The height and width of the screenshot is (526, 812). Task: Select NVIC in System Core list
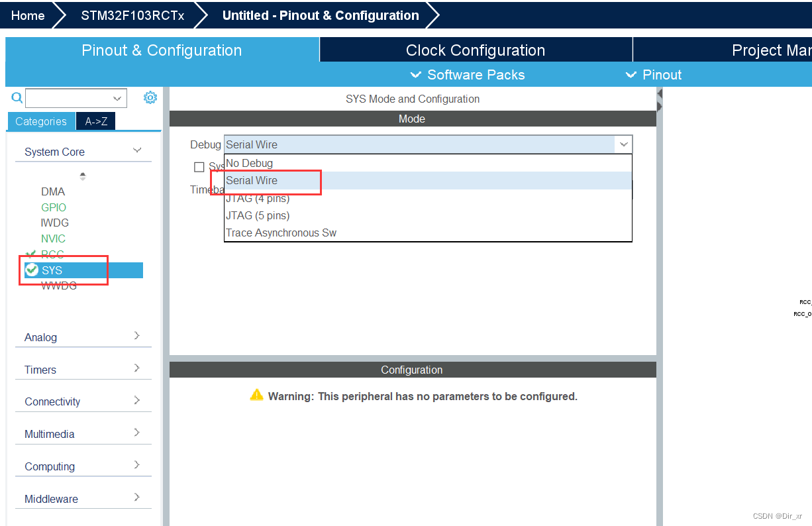53,238
